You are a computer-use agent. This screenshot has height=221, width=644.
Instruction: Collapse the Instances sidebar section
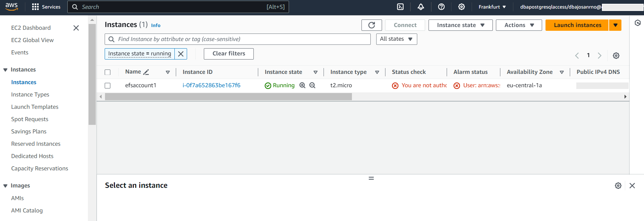click(5, 70)
